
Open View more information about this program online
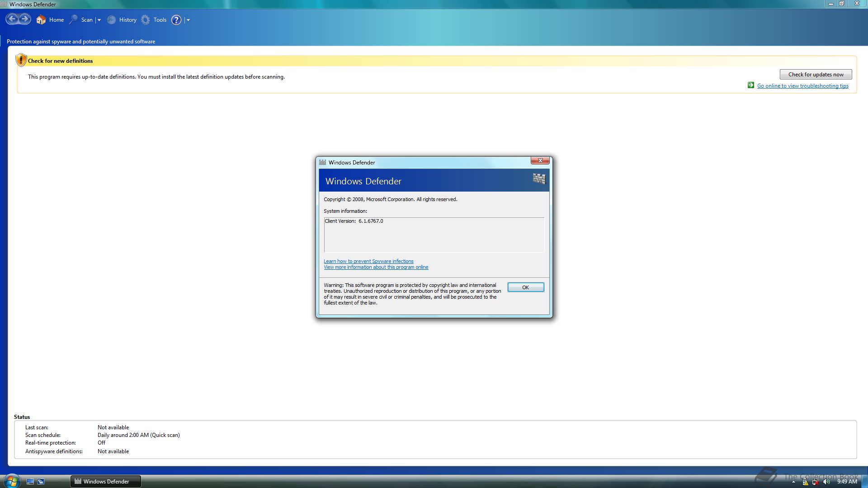(376, 267)
